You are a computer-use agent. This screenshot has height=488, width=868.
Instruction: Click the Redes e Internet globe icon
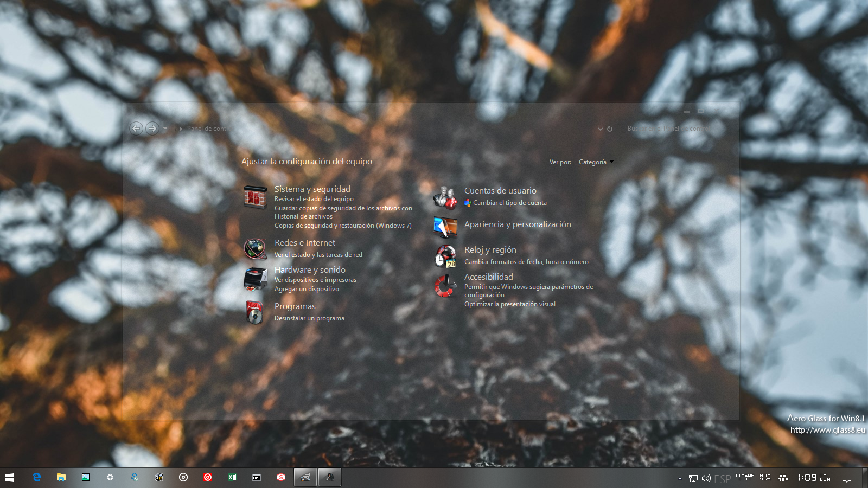click(255, 249)
